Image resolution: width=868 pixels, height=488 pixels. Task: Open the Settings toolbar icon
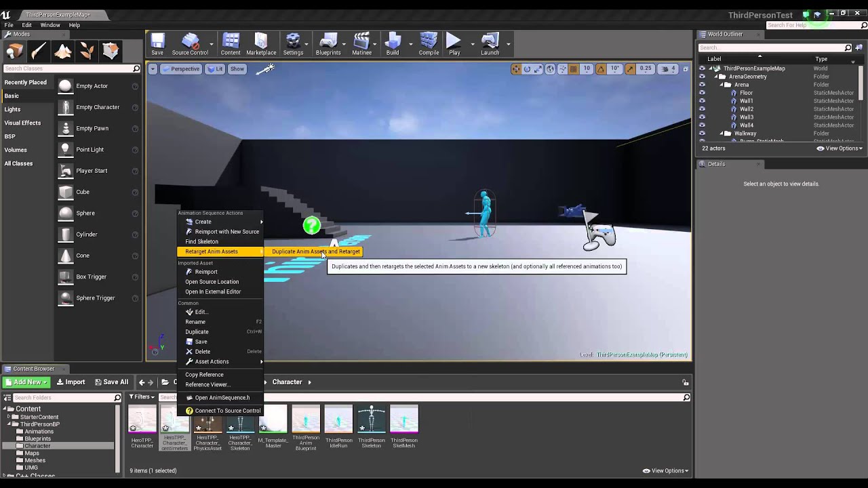pos(293,44)
